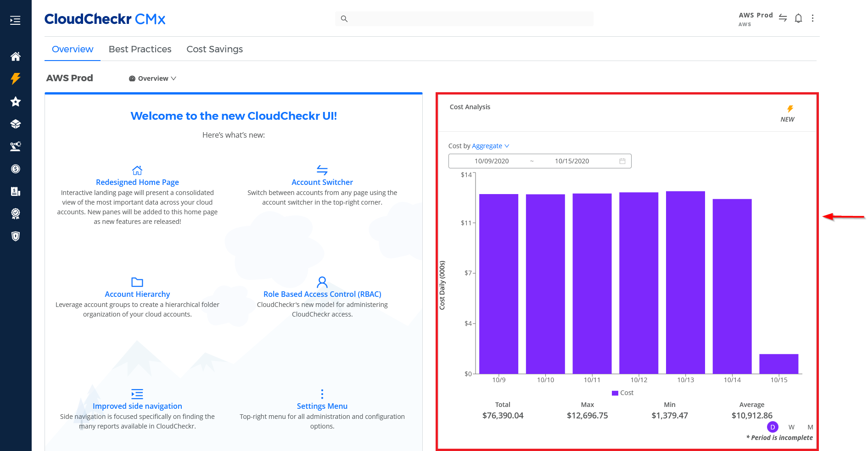
Task: Click the Account Hierarchy link
Action: [137, 294]
